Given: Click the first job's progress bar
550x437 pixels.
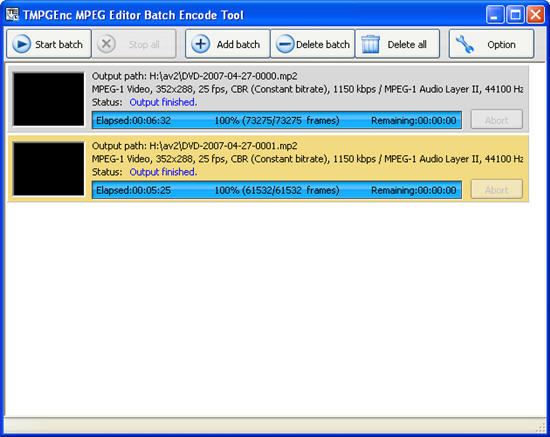Looking at the screenshot, I should [x=277, y=120].
